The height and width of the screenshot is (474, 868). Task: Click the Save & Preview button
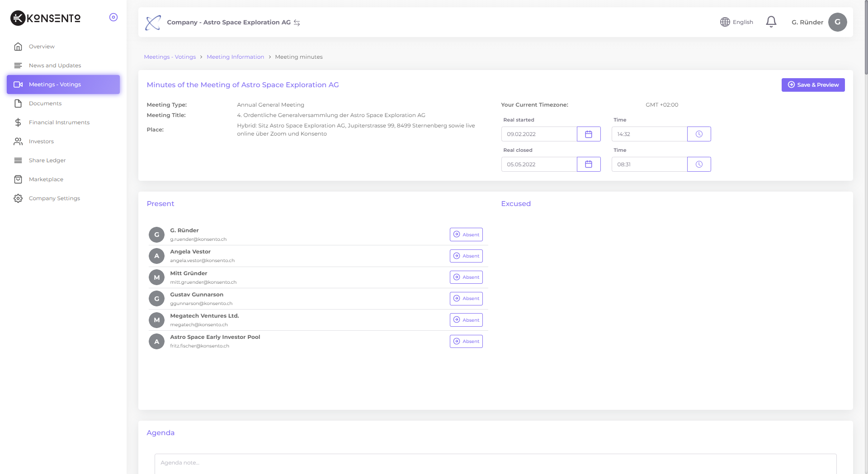[x=813, y=85]
